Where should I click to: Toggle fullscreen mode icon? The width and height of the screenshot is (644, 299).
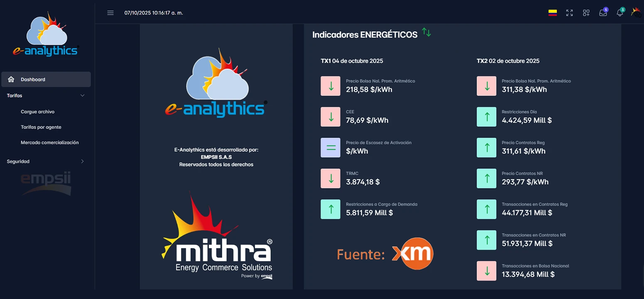pos(569,13)
